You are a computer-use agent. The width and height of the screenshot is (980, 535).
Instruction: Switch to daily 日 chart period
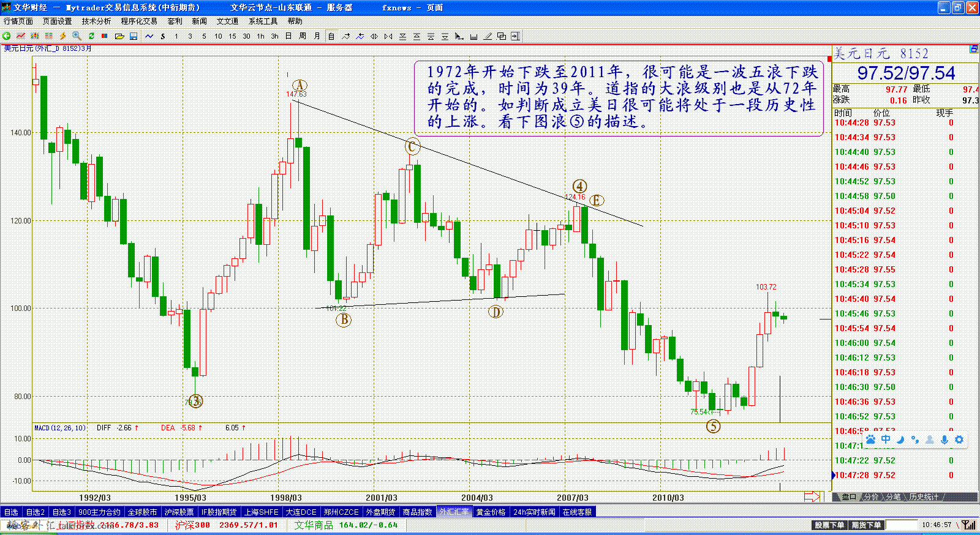tap(288, 36)
